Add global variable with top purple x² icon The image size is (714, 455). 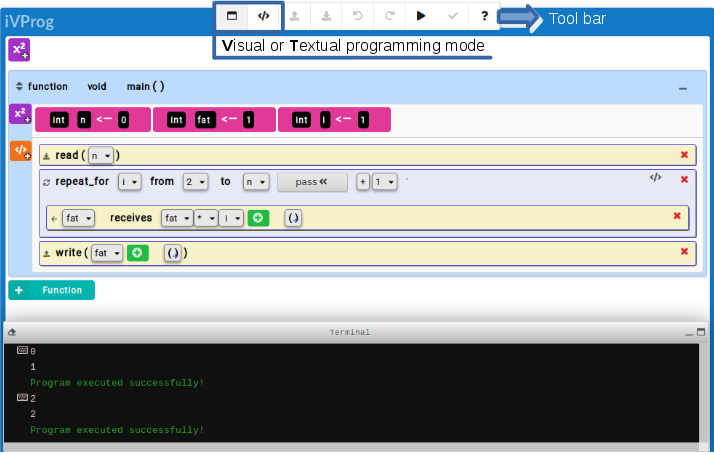pyautogui.click(x=19, y=50)
